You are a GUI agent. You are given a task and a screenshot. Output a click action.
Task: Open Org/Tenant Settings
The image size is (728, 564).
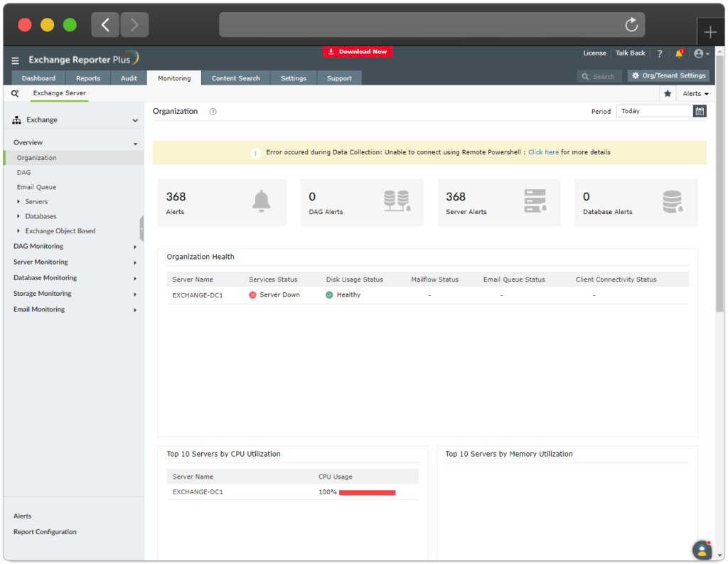coord(668,75)
